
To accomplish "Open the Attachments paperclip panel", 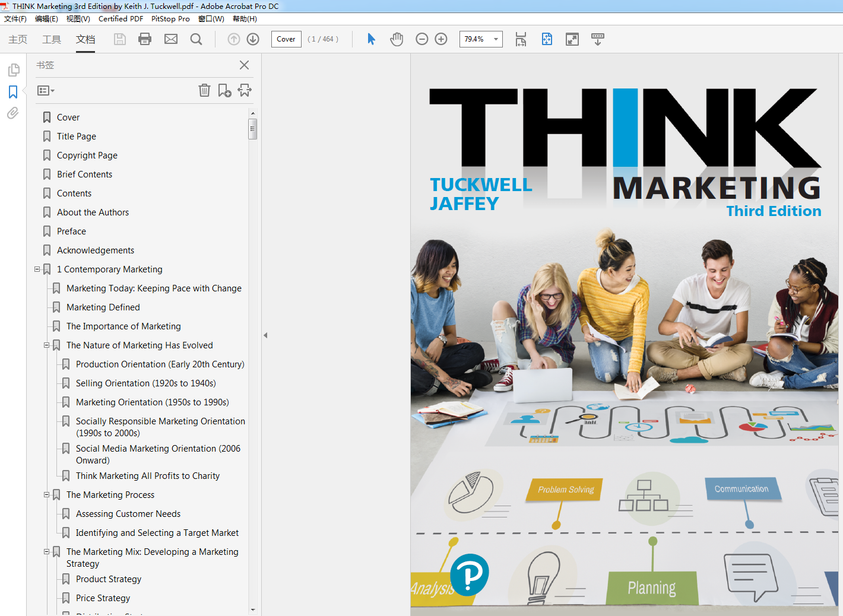I will coord(13,113).
